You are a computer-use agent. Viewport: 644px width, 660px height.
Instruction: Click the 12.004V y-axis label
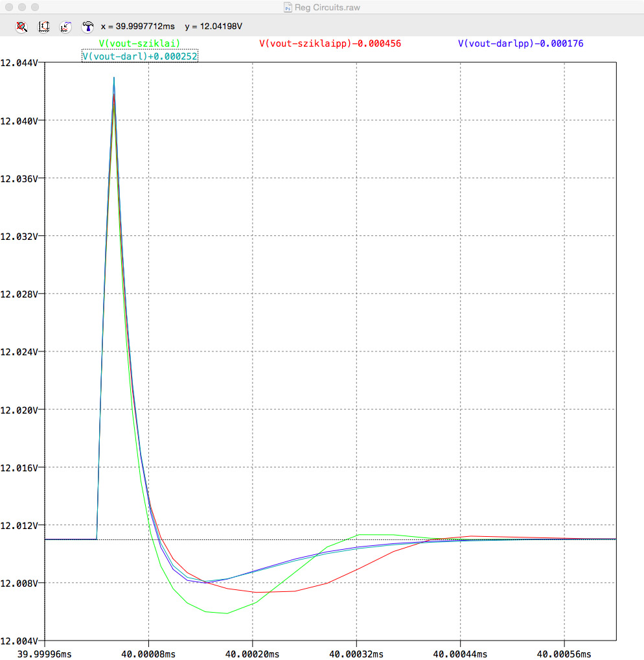coord(19,641)
